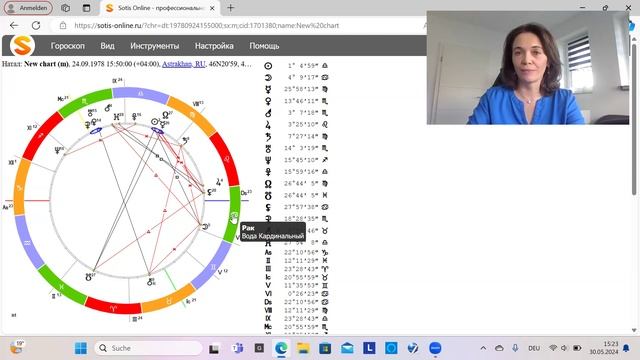640x360 pixels.
Task: Select the North Node glyph in the positions table
Action: (x=268, y=184)
